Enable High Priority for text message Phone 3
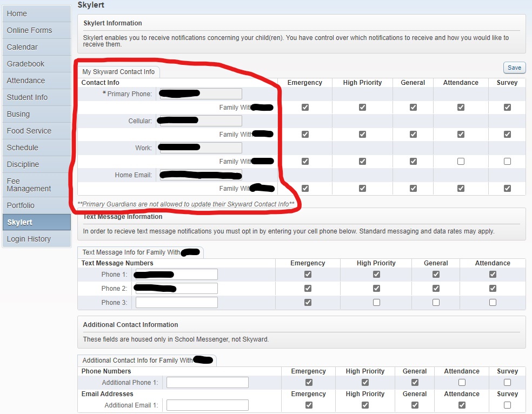Viewport: 532px width, 414px height. click(376, 302)
